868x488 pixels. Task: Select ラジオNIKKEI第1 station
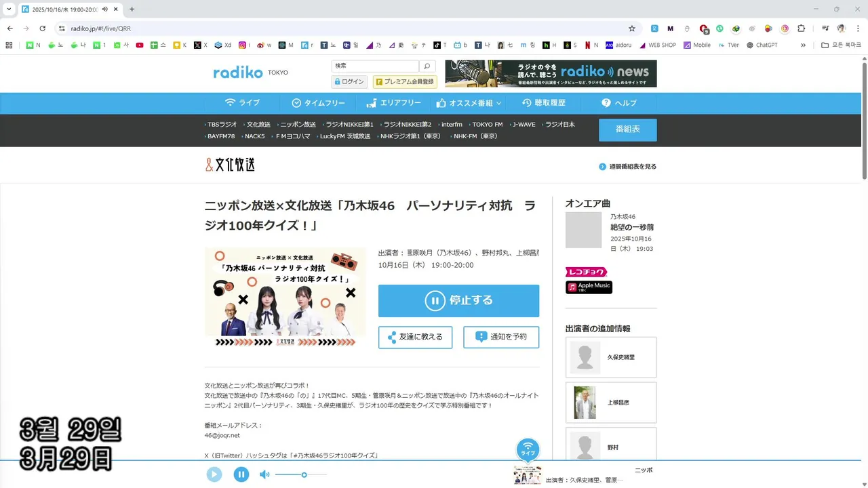pyautogui.click(x=349, y=125)
